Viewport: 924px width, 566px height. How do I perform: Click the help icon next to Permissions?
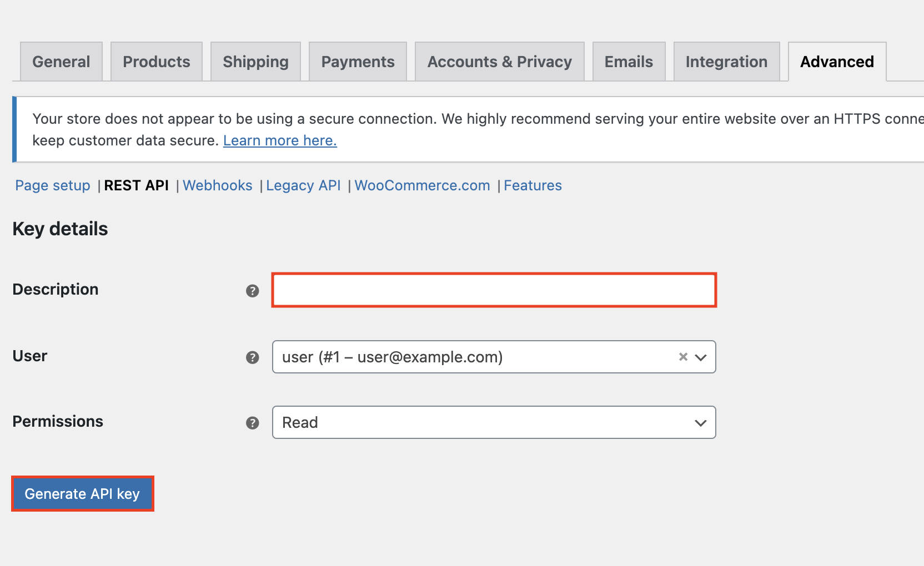point(253,423)
